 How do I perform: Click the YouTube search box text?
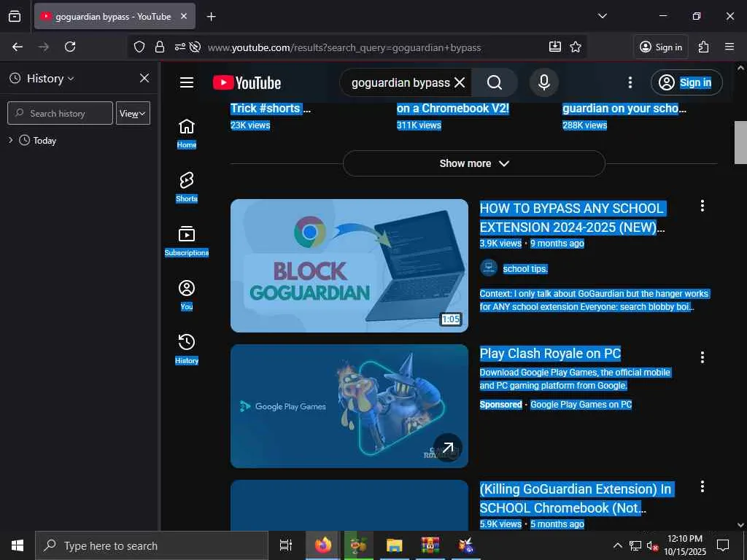pos(400,83)
